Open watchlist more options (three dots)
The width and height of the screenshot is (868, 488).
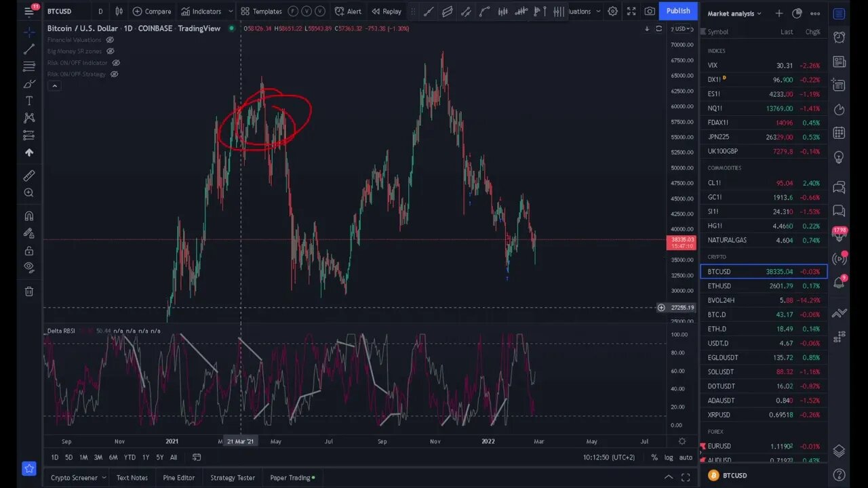[815, 14]
